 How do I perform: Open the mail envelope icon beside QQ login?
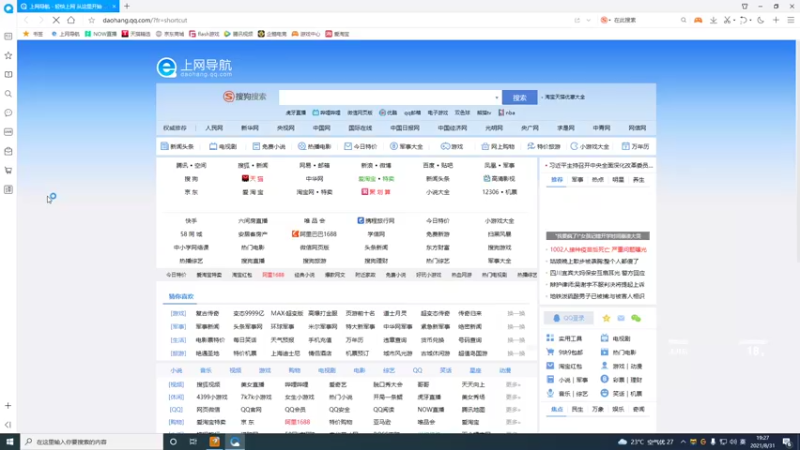pyautogui.click(x=621, y=318)
